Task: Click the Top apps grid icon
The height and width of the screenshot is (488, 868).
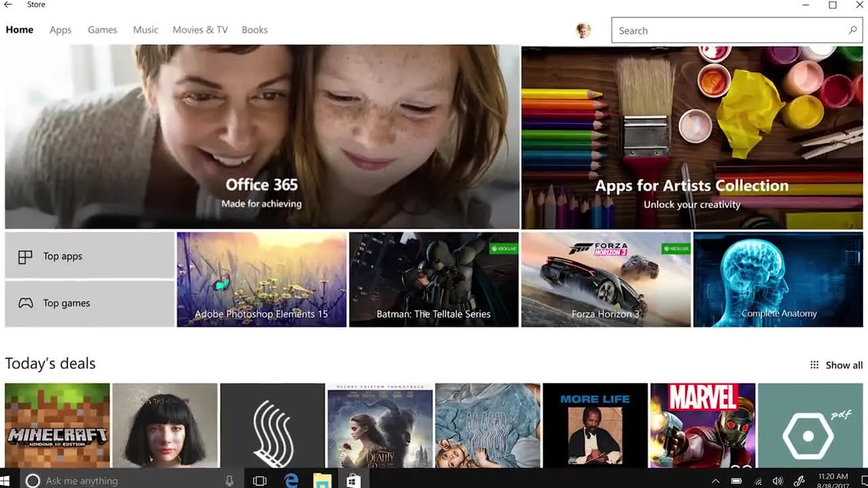Action: pyautogui.click(x=25, y=257)
